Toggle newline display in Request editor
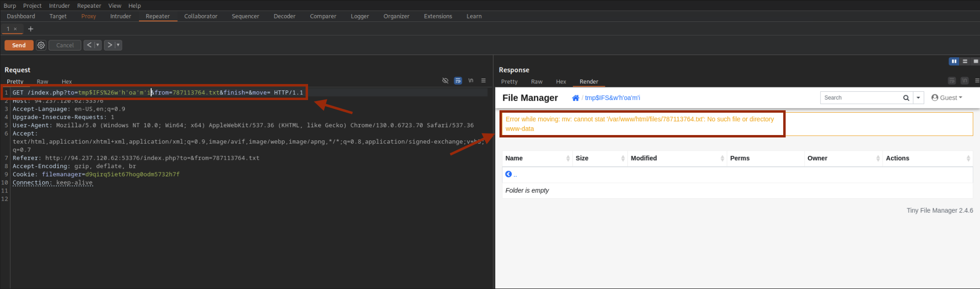Image resolution: width=980 pixels, height=289 pixels. tap(471, 81)
